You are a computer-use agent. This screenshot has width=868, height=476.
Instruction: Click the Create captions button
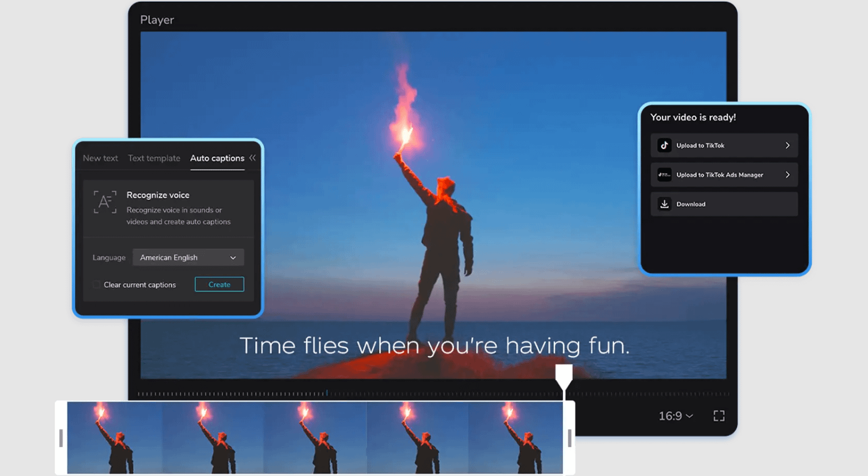point(219,284)
